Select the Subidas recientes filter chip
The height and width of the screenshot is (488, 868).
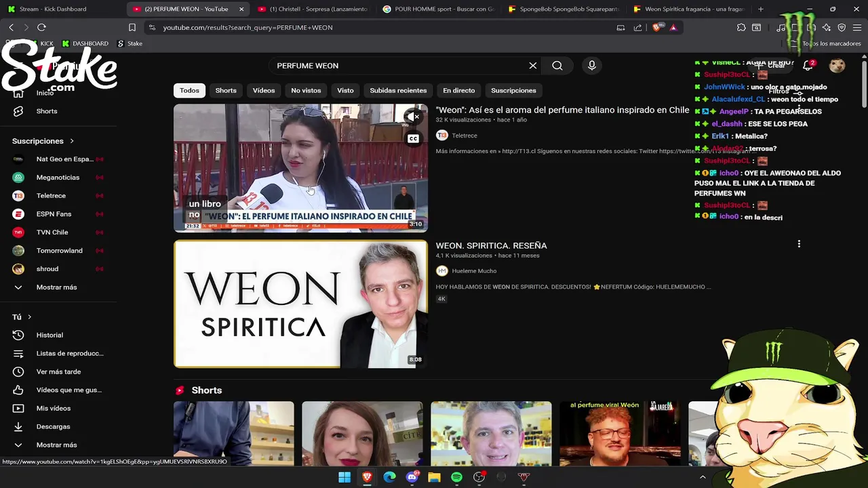(398, 90)
